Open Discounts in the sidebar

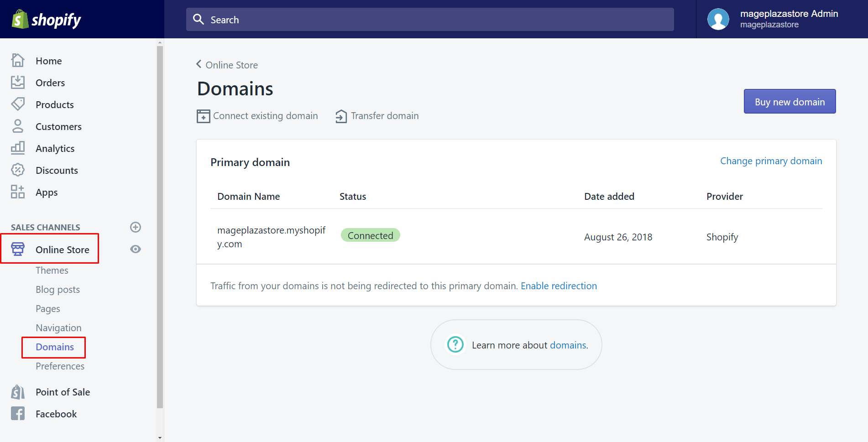57,170
